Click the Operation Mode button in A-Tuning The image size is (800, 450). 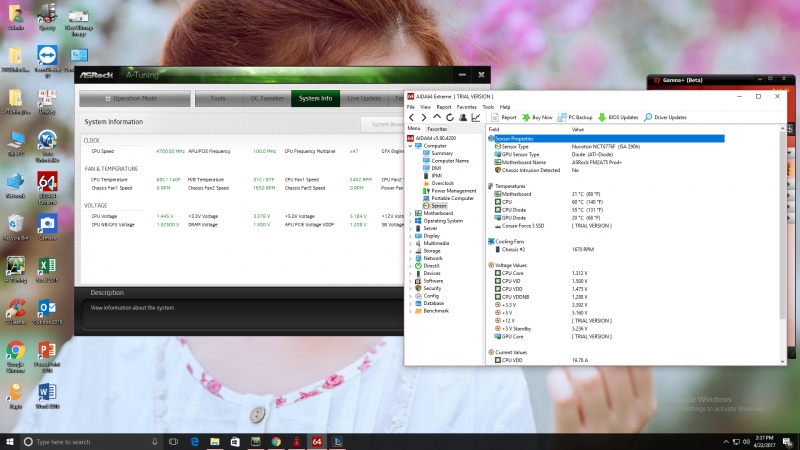click(134, 98)
